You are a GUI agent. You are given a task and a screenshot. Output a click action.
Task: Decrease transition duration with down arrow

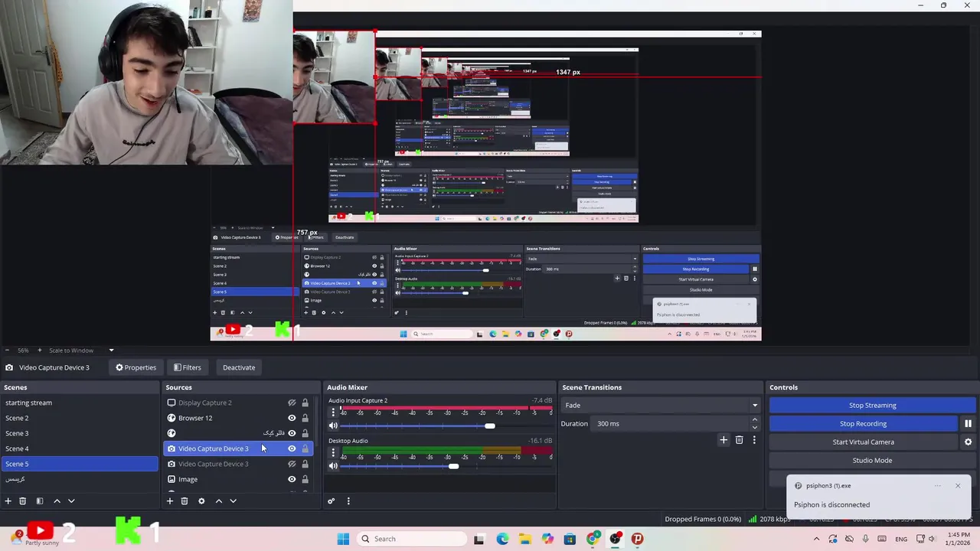754,427
